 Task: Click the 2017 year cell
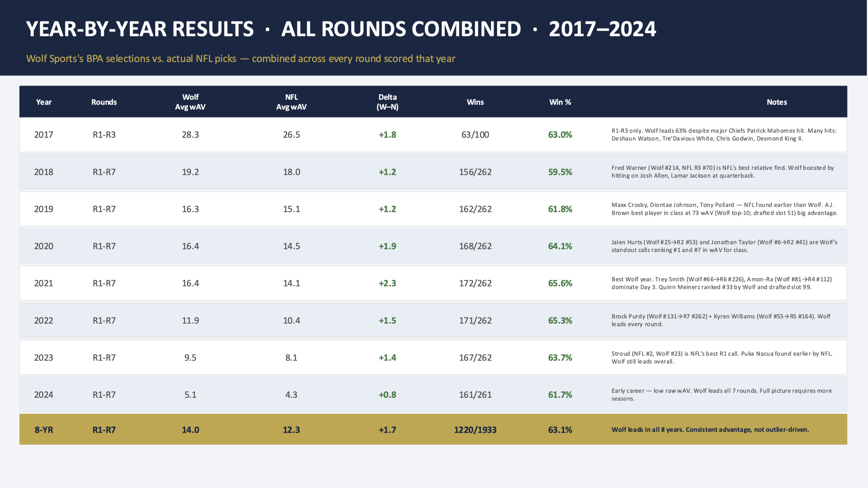(44, 135)
